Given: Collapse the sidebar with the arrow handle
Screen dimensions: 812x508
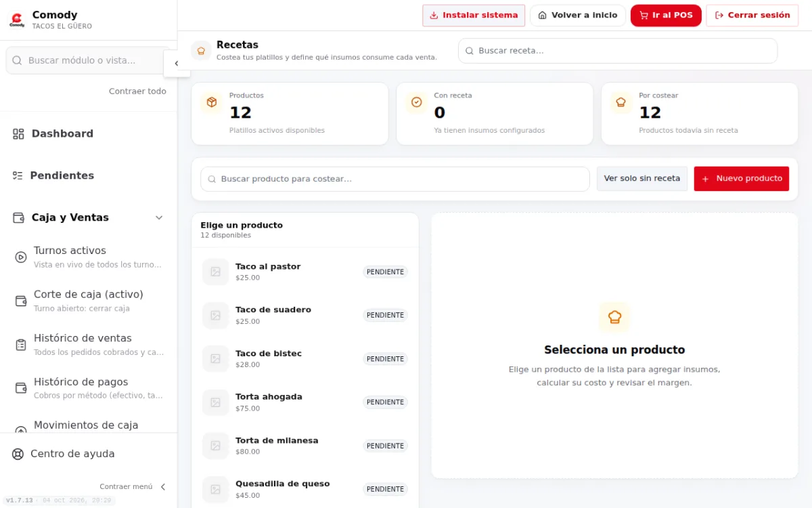Looking at the screenshot, I should [x=177, y=64].
